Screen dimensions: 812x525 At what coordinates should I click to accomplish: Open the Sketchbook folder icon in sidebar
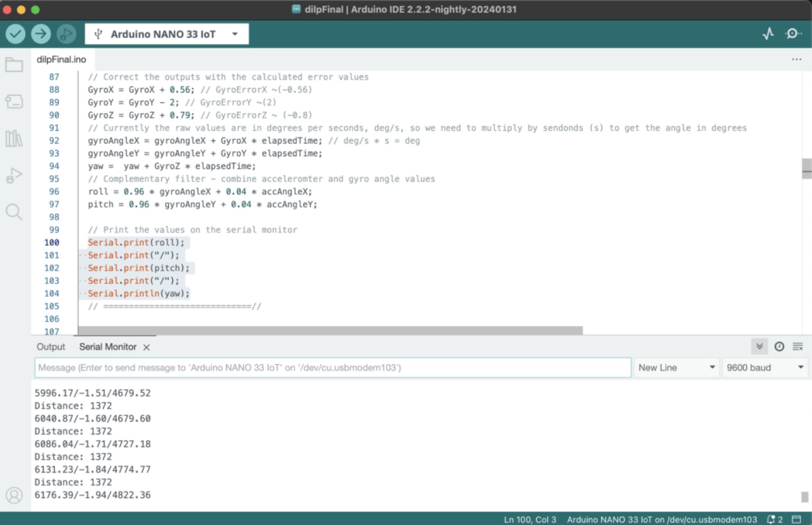14,65
